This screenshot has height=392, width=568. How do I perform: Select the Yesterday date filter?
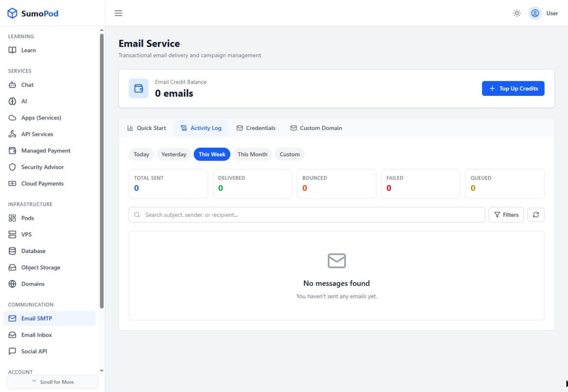(x=174, y=154)
